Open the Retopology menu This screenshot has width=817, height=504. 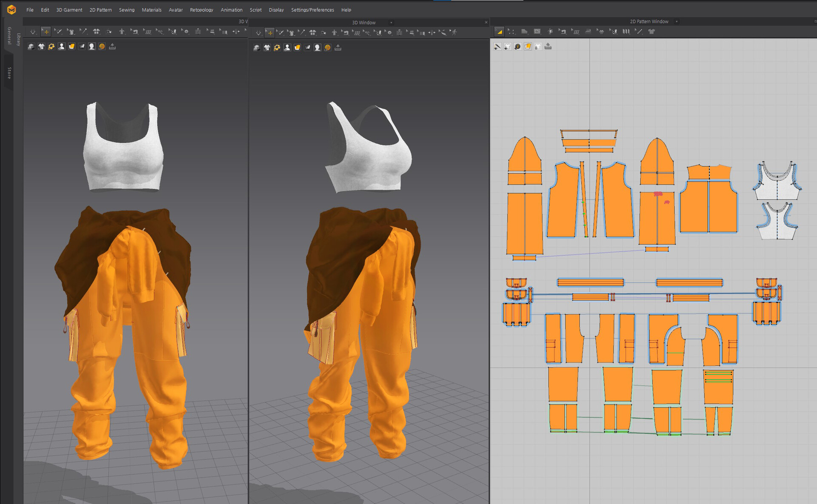201,10
